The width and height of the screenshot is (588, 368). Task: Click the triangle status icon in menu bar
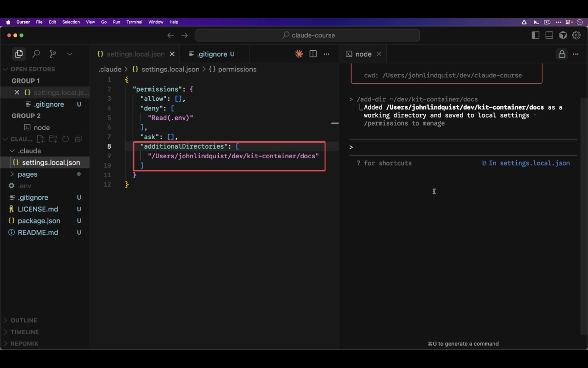point(524,22)
